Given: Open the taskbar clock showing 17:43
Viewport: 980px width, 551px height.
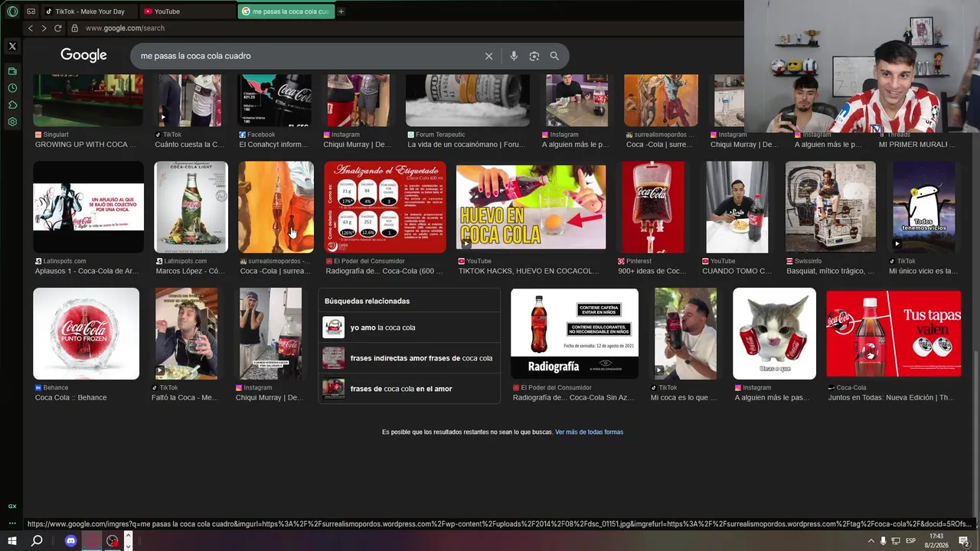Looking at the screenshot, I should coord(936,541).
